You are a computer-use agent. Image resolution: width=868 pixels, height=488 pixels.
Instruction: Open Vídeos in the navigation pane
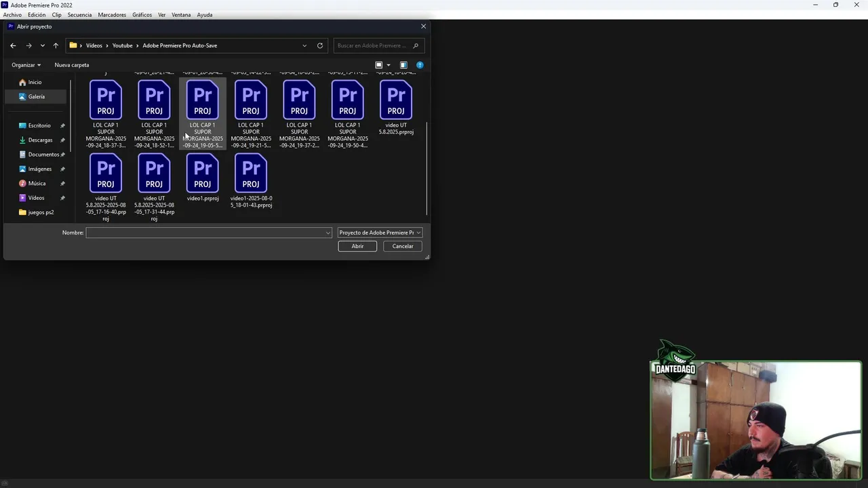click(37, 198)
